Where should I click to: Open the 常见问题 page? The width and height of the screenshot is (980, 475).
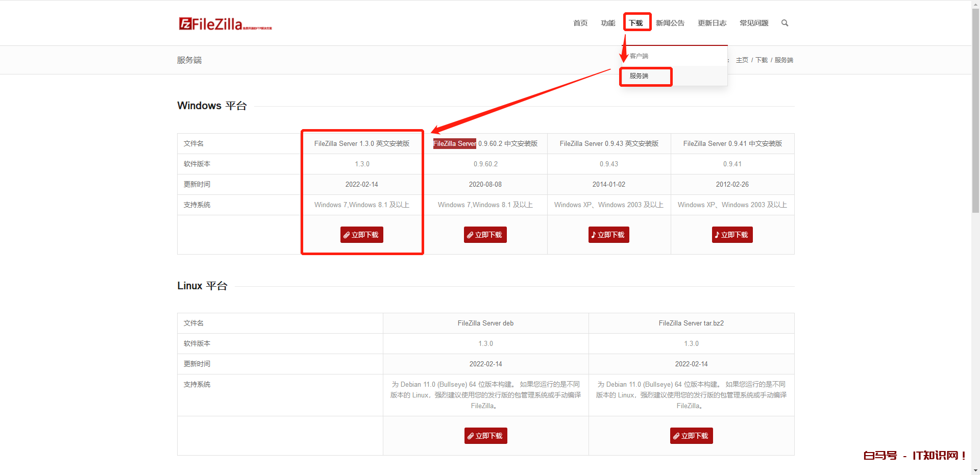coord(754,23)
